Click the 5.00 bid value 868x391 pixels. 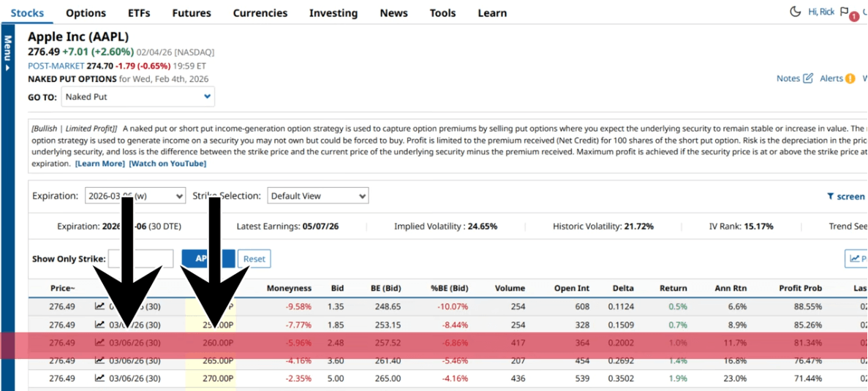click(336, 379)
